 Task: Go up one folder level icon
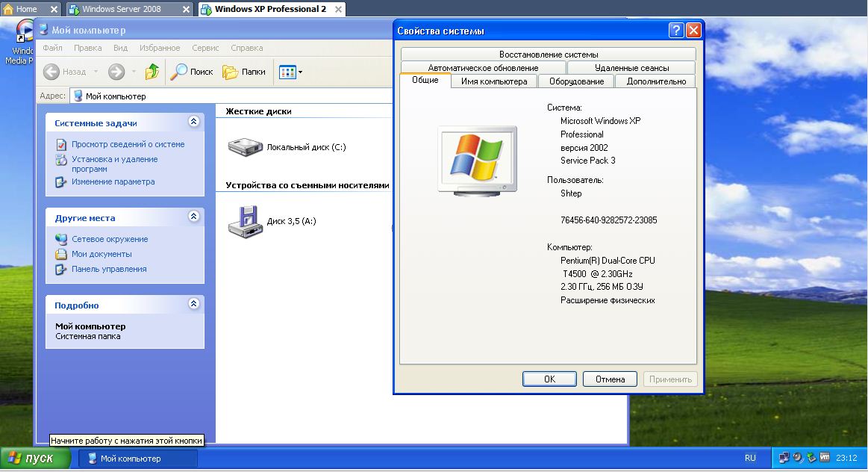pyautogui.click(x=152, y=72)
